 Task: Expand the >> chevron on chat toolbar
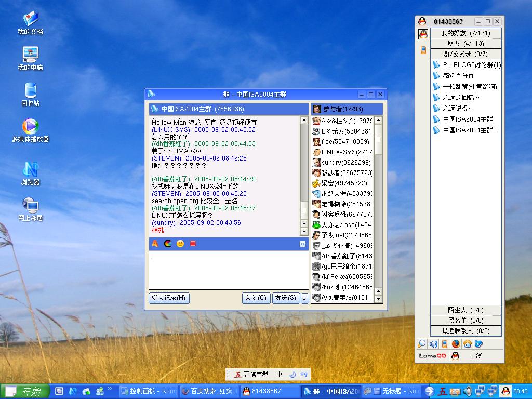303,244
